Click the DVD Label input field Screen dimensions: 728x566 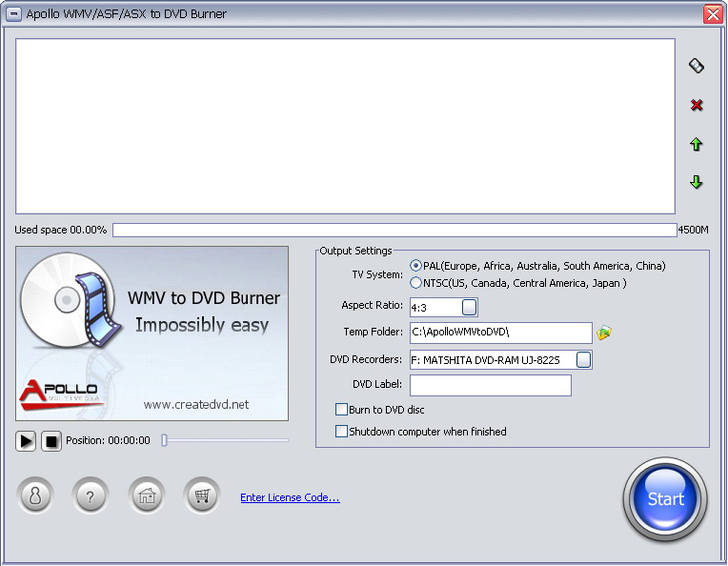[491, 385]
